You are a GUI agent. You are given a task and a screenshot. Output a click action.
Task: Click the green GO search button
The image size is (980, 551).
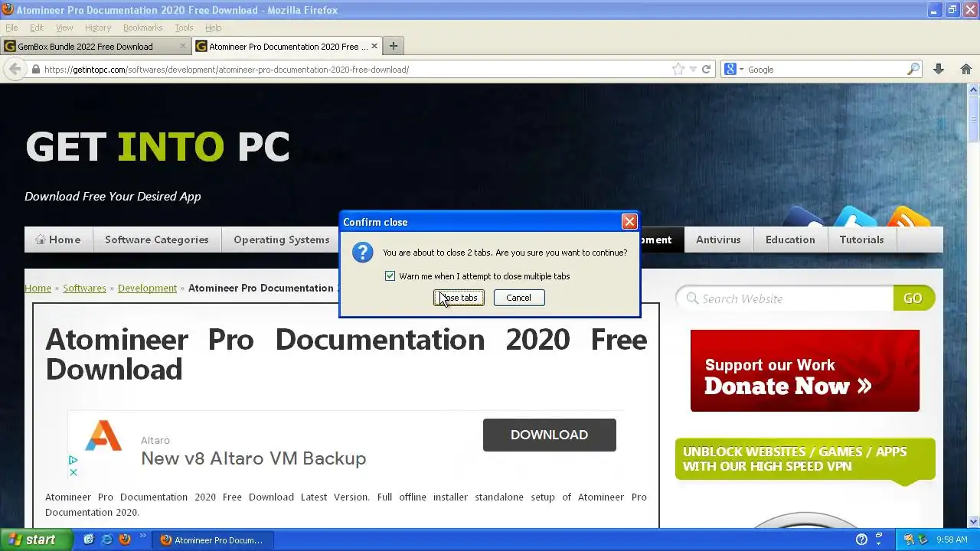click(913, 298)
